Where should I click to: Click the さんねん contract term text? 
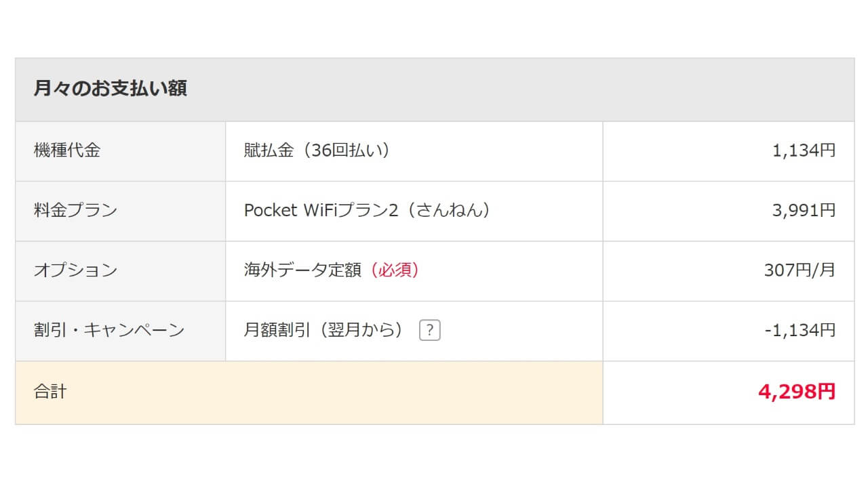452,210
